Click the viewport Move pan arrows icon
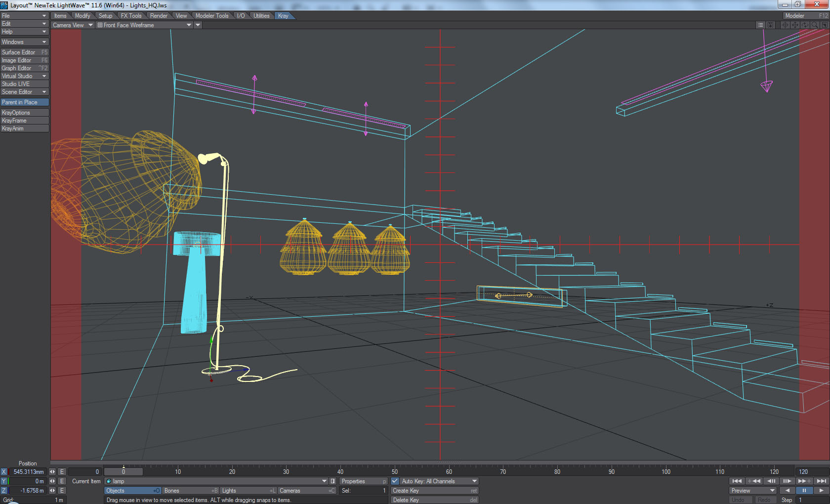 tap(795, 25)
